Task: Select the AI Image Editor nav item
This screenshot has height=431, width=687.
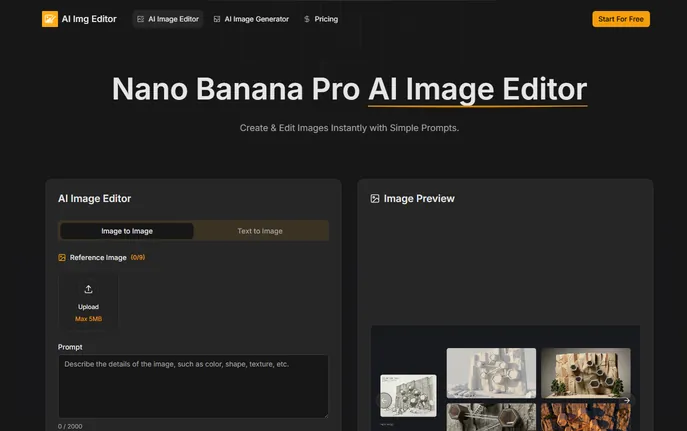Action: (167, 19)
